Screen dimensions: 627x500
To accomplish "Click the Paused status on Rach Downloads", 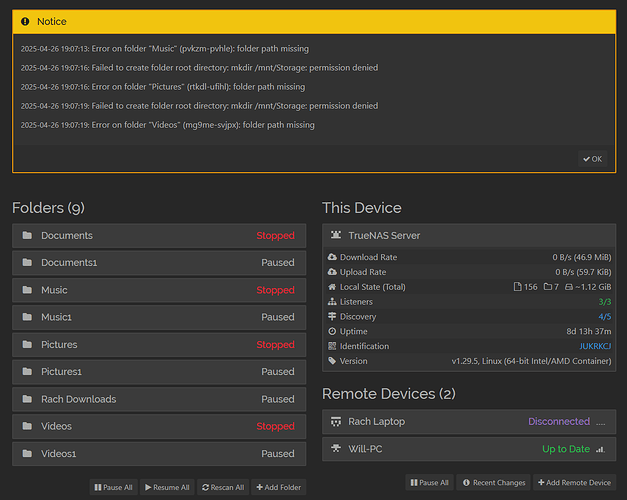I will [x=278, y=399].
